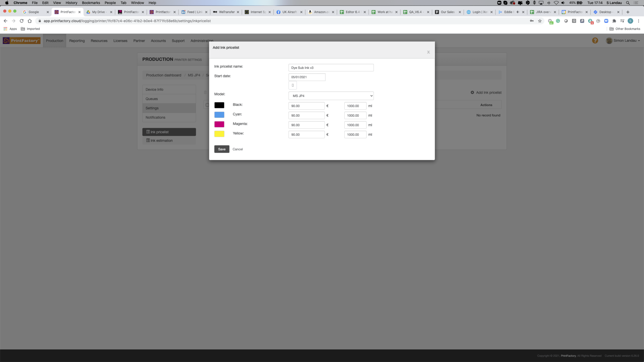Open the PrintFactory logo icon
The height and width of the screenshot is (362, 644).
pyautogui.click(x=6, y=40)
